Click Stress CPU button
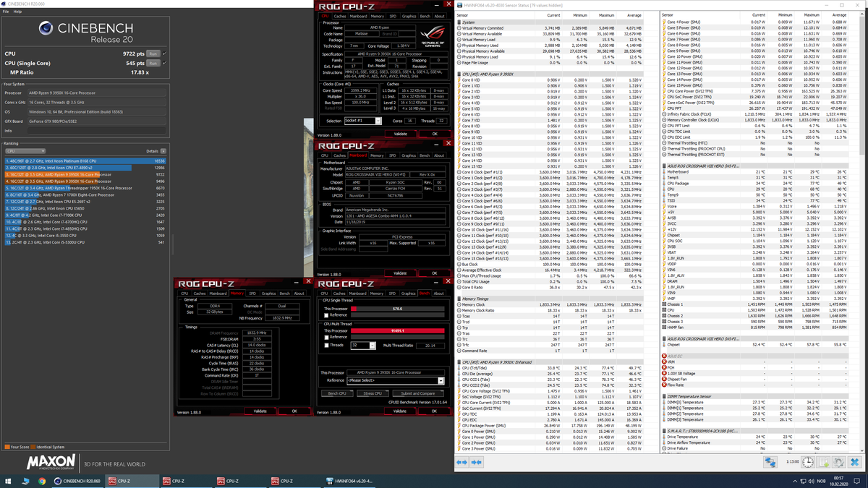 click(x=373, y=393)
